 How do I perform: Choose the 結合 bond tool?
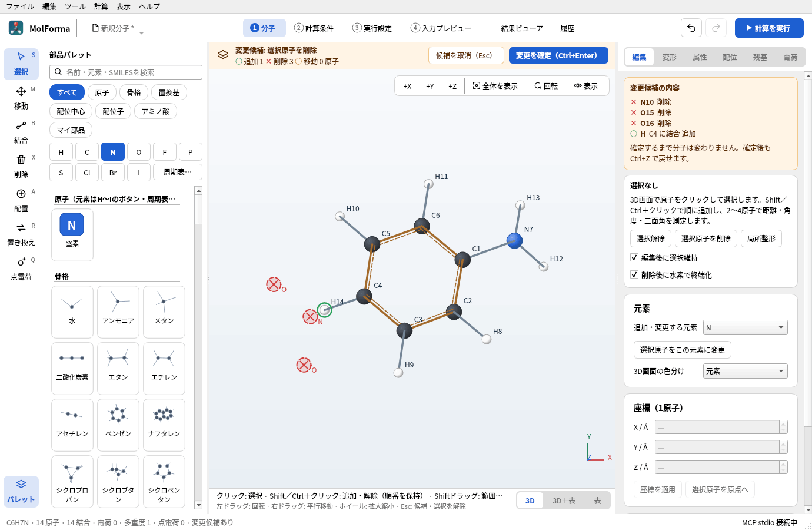pyautogui.click(x=21, y=132)
